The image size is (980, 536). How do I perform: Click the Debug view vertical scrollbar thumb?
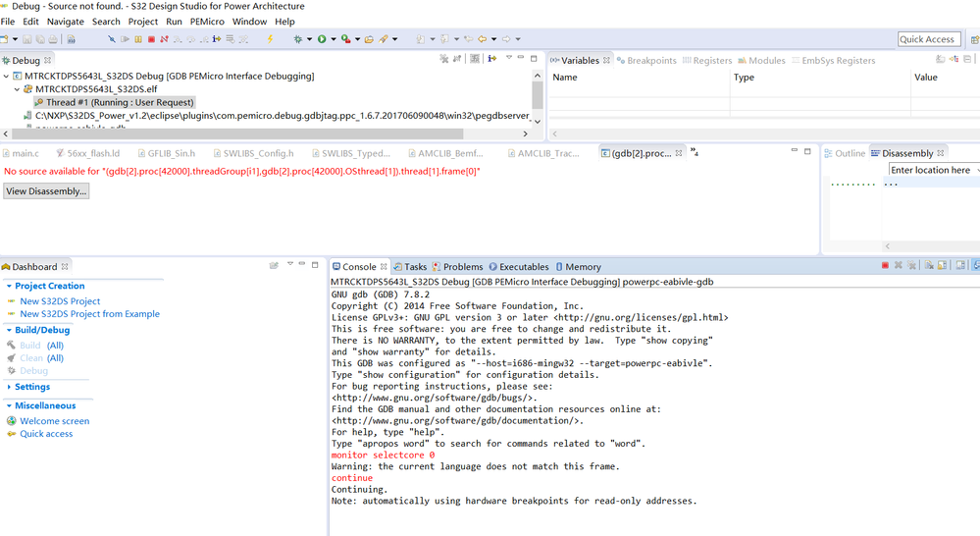pyautogui.click(x=537, y=95)
